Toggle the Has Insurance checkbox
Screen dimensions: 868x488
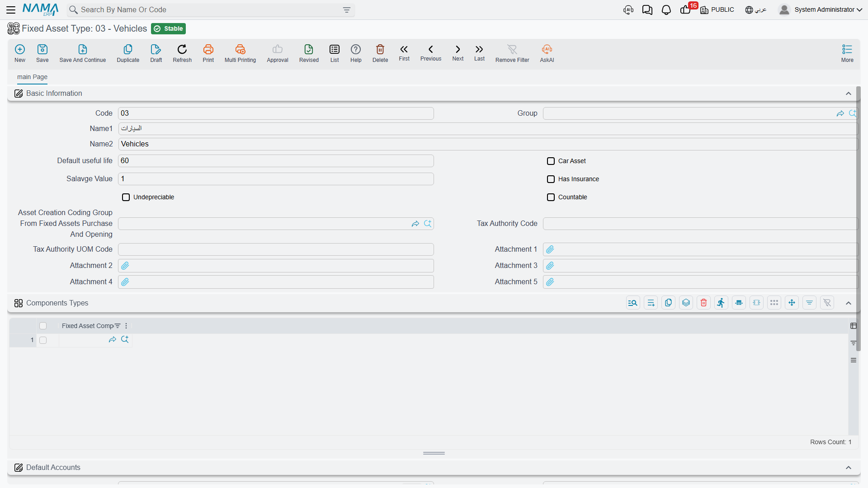[x=551, y=179]
